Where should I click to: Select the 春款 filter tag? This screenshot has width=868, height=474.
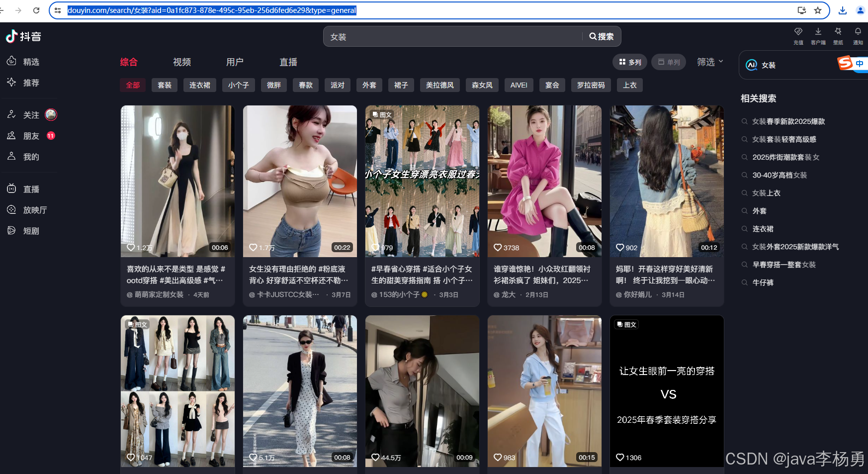click(x=305, y=85)
